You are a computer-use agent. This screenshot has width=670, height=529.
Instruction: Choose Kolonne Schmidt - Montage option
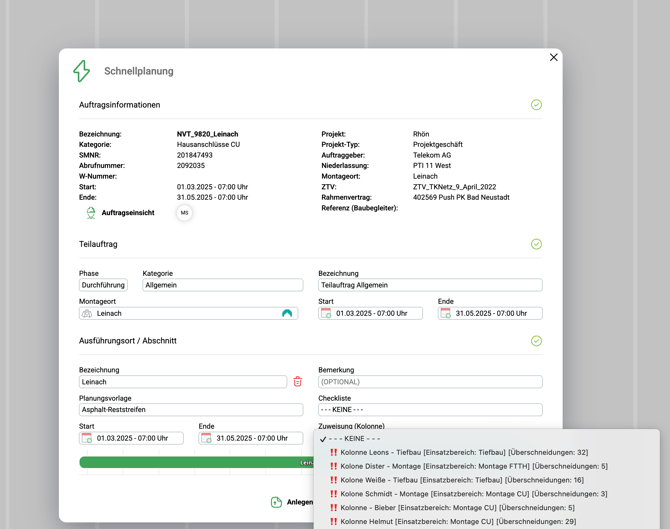pos(473,494)
